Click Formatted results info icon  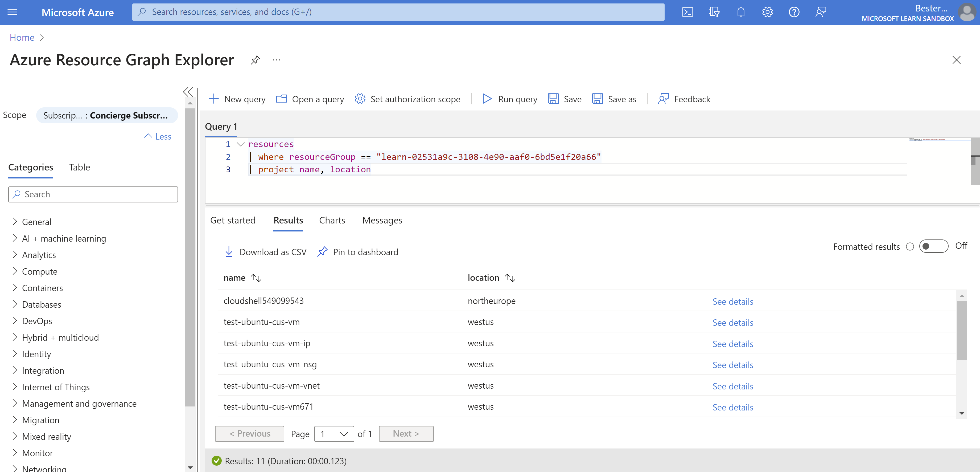[910, 247]
